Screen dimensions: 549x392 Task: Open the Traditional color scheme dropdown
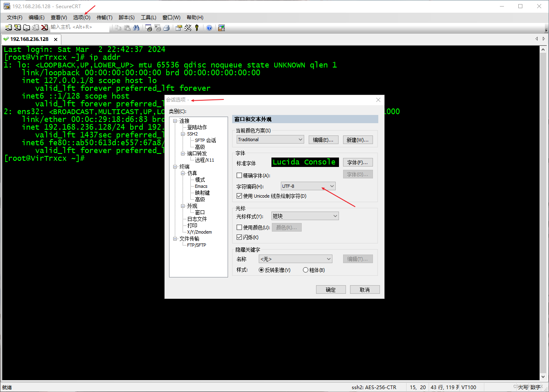(270, 140)
